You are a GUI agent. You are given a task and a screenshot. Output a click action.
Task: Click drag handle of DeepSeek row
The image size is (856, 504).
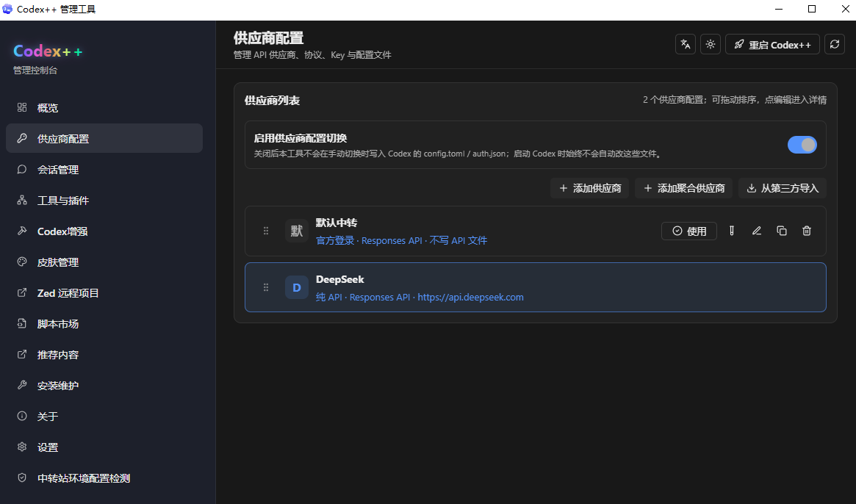[x=266, y=287]
